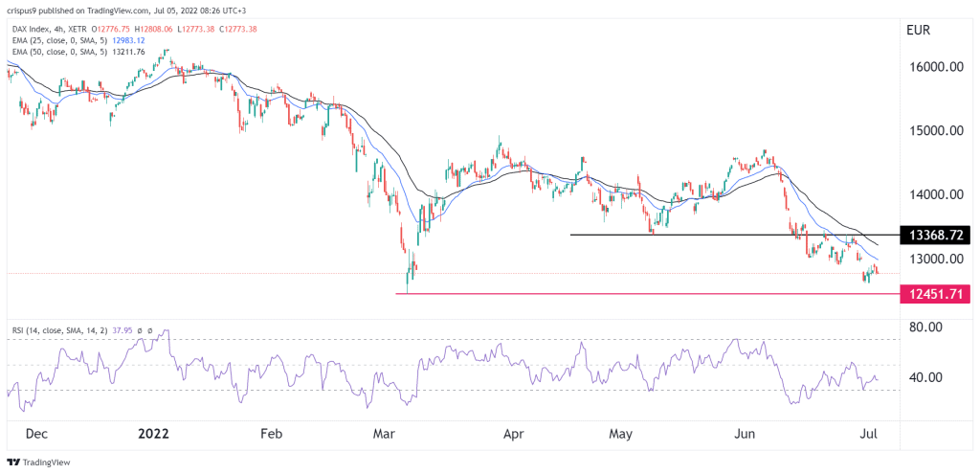Image resolution: width=980 pixels, height=474 pixels.
Task: Click the Dec label on time axis
Action: 36,434
